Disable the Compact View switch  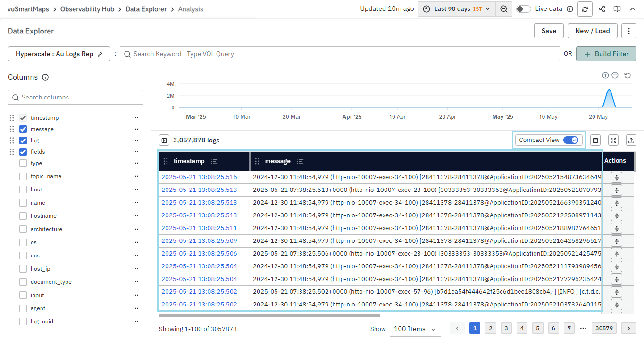(x=571, y=140)
